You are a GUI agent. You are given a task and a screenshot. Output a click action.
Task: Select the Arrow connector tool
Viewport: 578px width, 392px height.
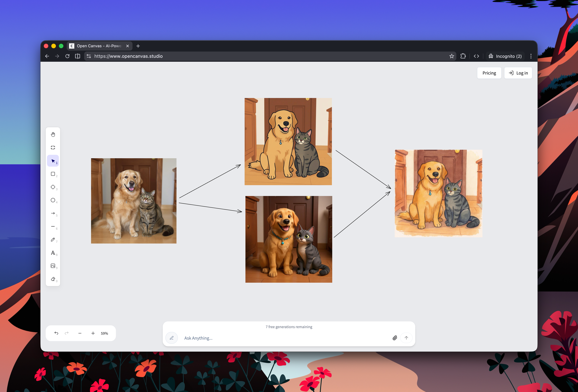pyautogui.click(x=53, y=213)
